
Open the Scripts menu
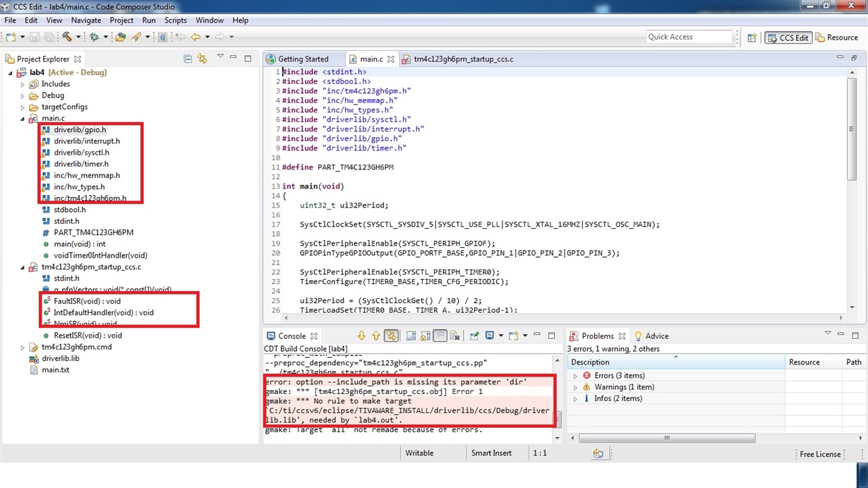point(176,20)
